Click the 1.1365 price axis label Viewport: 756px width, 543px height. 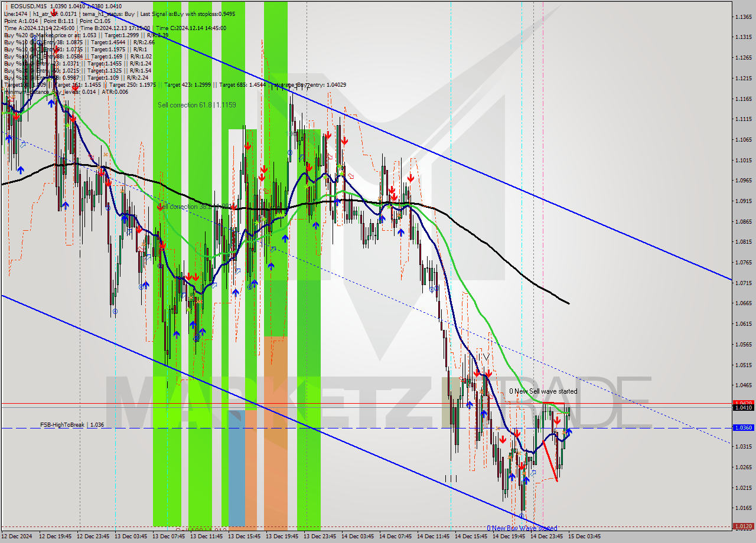tap(743, 17)
